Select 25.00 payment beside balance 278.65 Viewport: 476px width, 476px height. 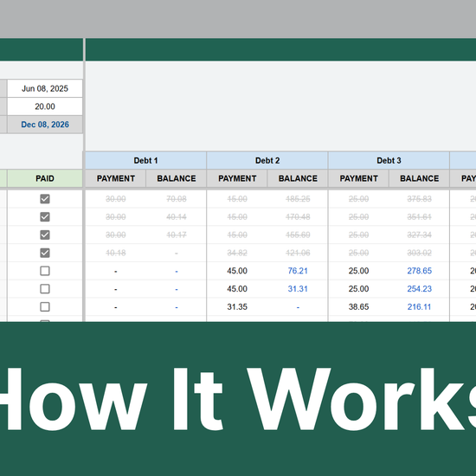pos(358,271)
